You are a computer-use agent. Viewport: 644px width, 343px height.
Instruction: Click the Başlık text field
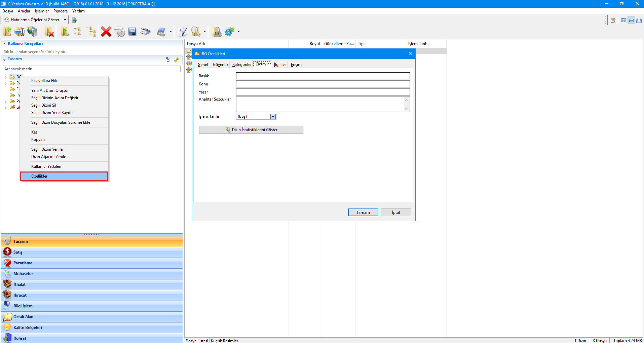coord(323,76)
